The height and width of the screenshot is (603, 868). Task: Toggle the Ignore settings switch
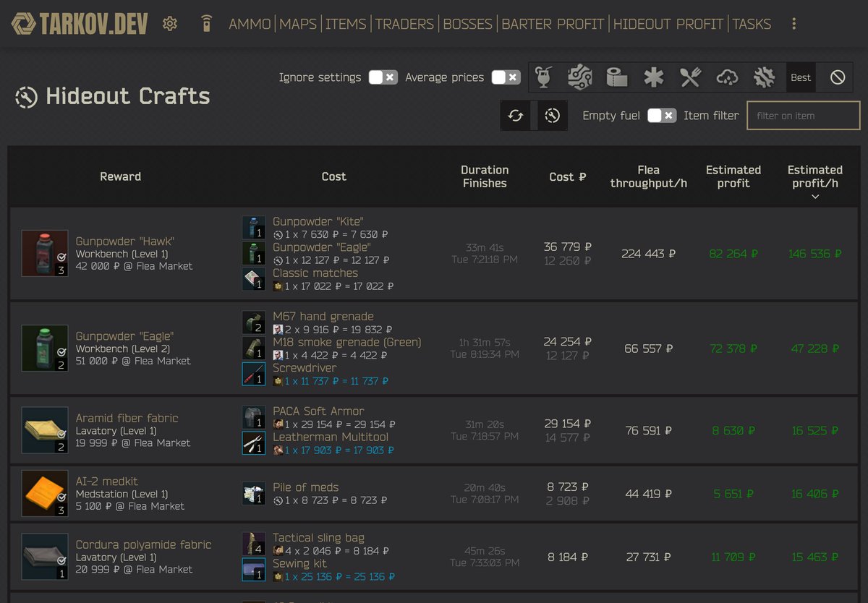[x=383, y=77]
